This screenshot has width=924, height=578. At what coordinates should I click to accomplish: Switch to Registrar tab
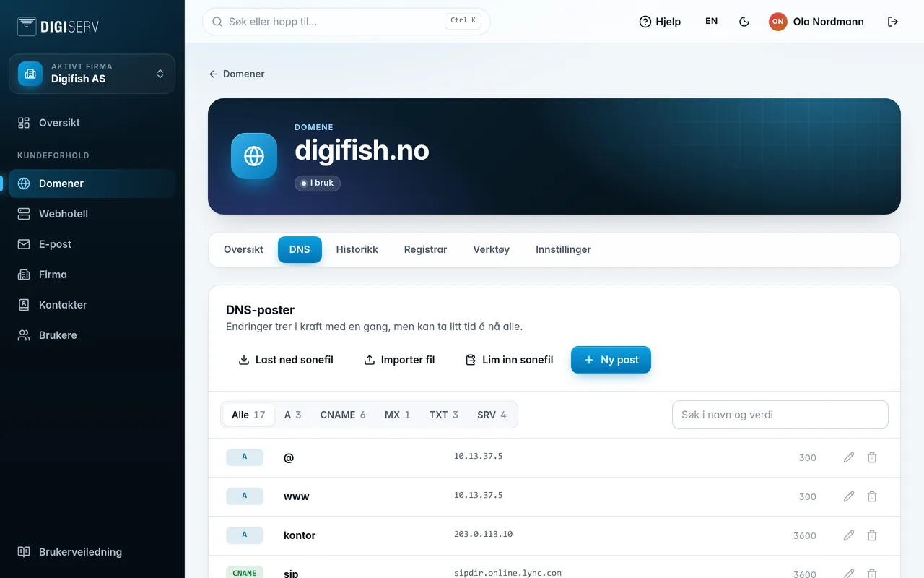425,249
